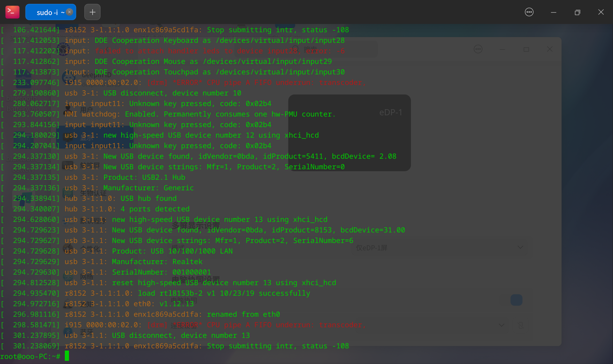Toggle the blue 电脑协同 switch in background
Image resolution: width=613 pixels, height=364 pixels.
point(516,300)
